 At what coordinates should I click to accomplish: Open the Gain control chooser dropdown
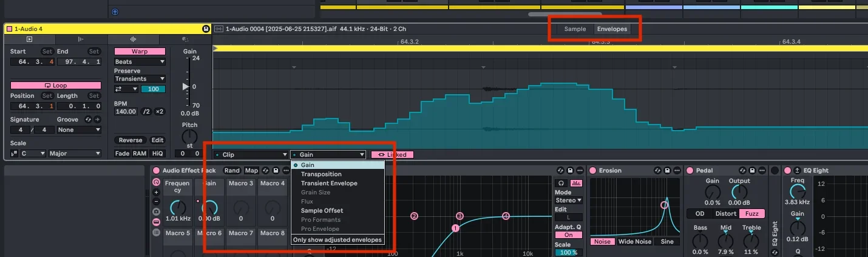pyautogui.click(x=328, y=155)
